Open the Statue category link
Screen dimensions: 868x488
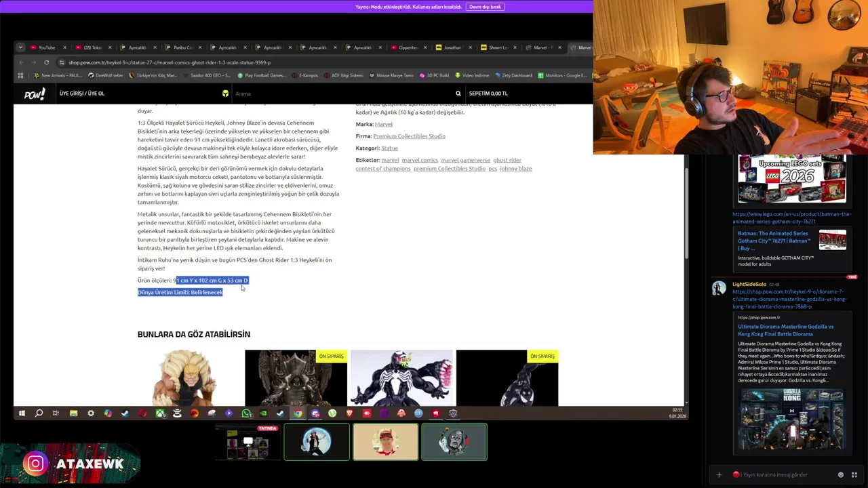tap(389, 148)
